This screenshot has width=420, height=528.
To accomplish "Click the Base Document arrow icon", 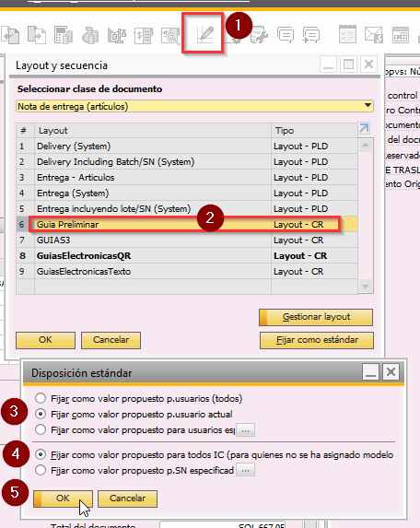I will click(10, 35).
